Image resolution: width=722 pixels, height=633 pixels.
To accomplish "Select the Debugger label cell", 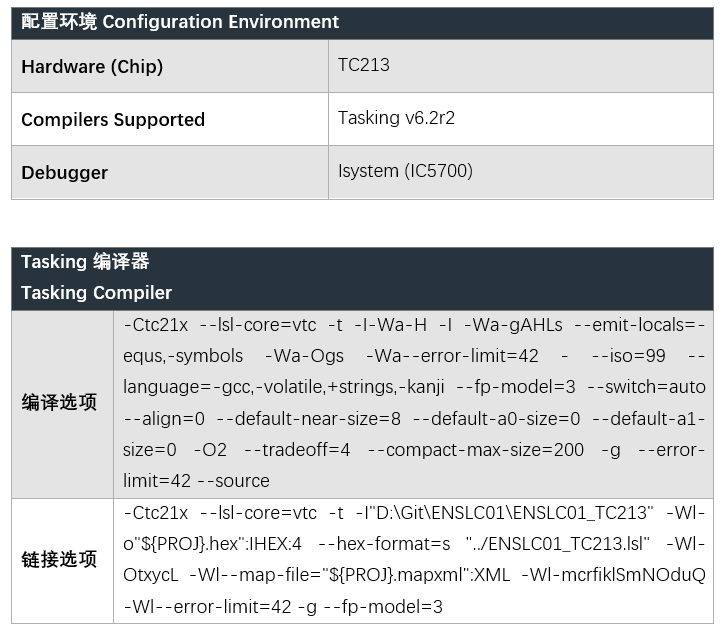I will point(65,172).
